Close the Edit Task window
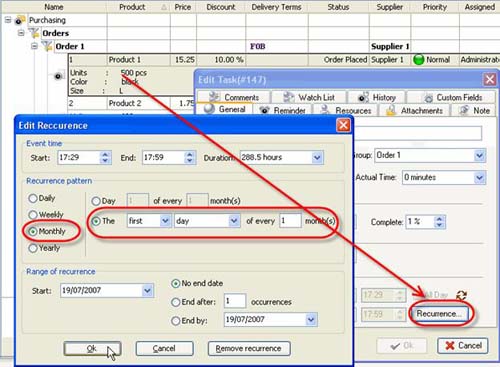500x367 pixels. click(x=490, y=79)
